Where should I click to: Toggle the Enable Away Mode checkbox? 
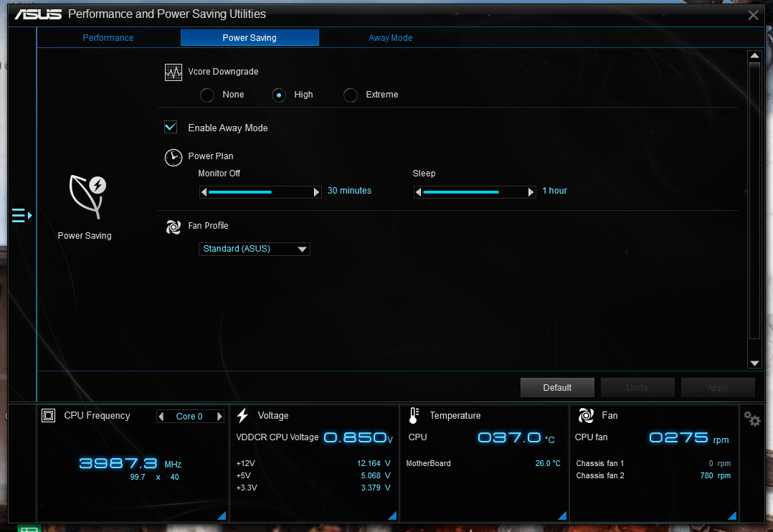(x=171, y=127)
